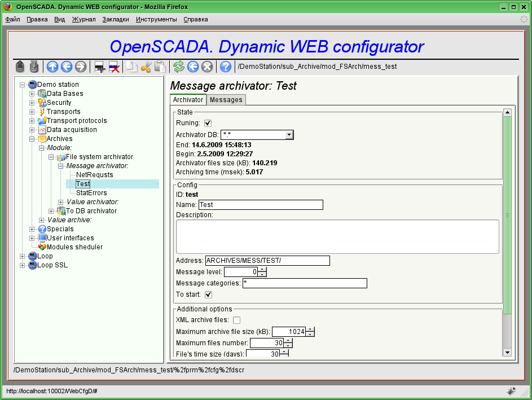This screenshot has height=400, width=532.
Task: Expand the To DB archivator node
Action: tap(51, 211)
